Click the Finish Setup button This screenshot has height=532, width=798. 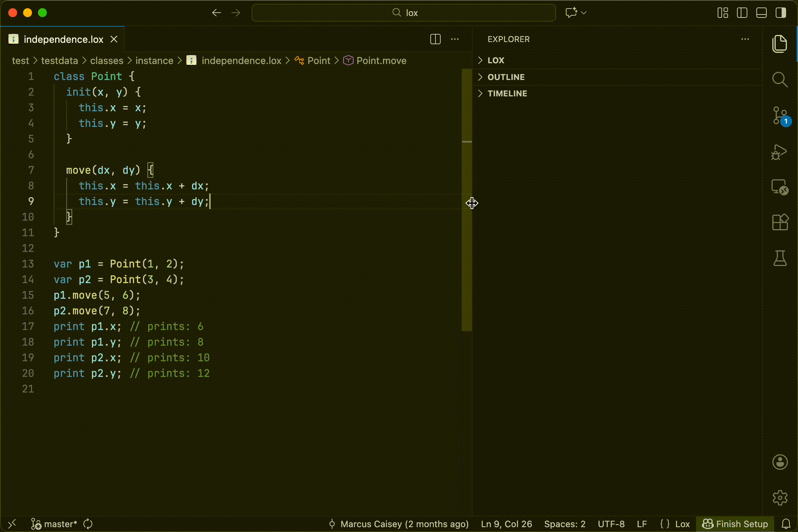735,524
